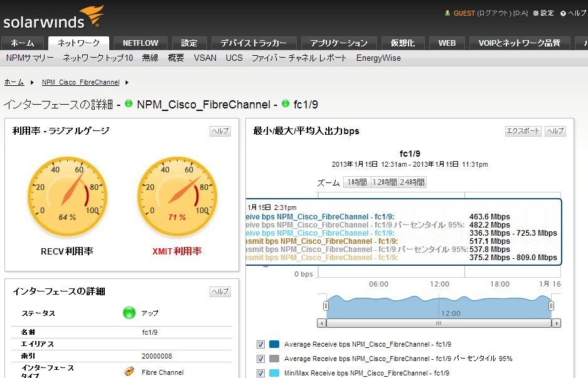Viewport: 588px width, 378px height.
Task: Select 概要 submenu item
Action: click(x=176, y=58)
